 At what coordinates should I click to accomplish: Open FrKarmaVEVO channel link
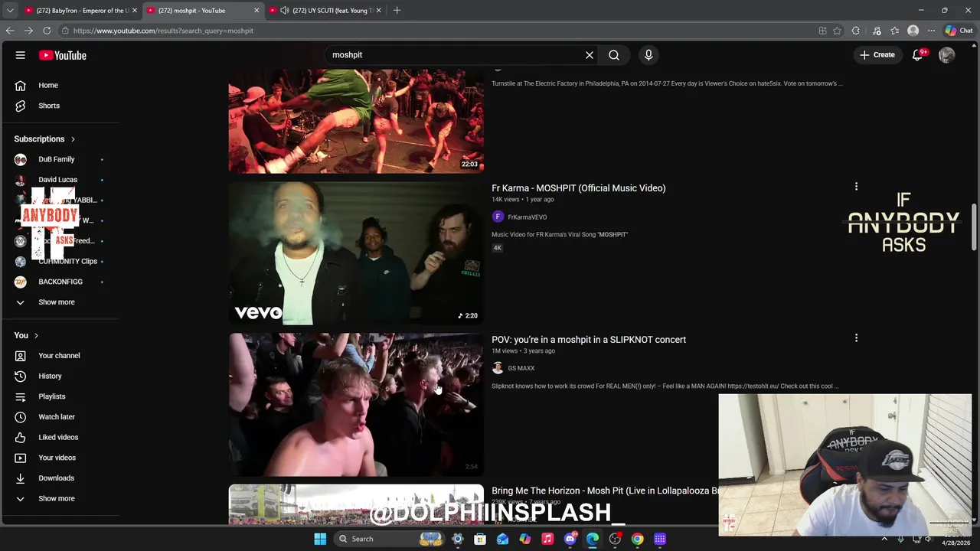tap(527, 217)
